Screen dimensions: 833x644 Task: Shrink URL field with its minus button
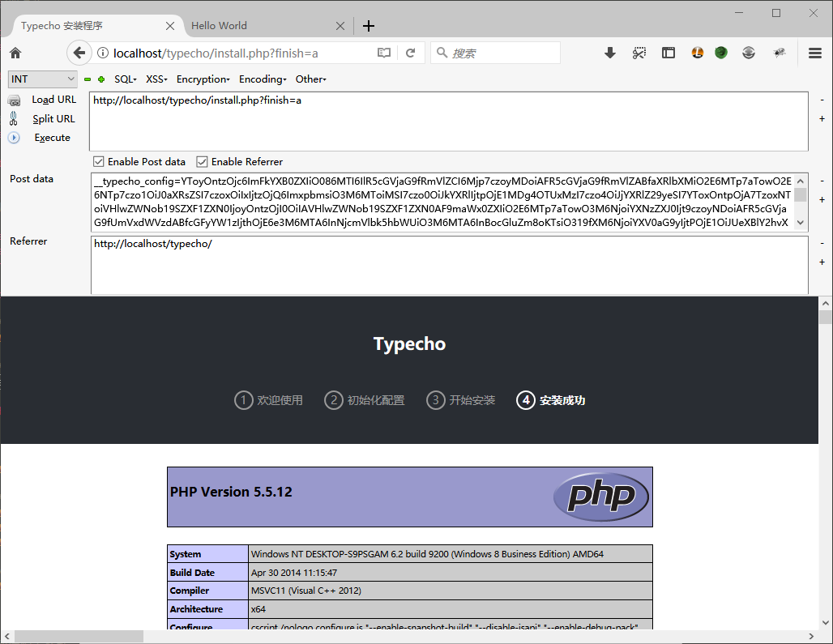tap(822, 100)
